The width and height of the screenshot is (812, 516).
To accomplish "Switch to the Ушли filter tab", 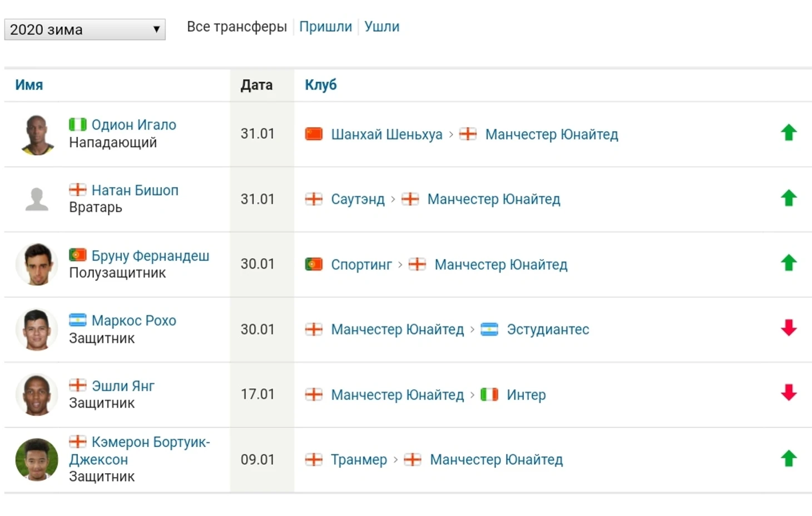I will pos(382,27).
